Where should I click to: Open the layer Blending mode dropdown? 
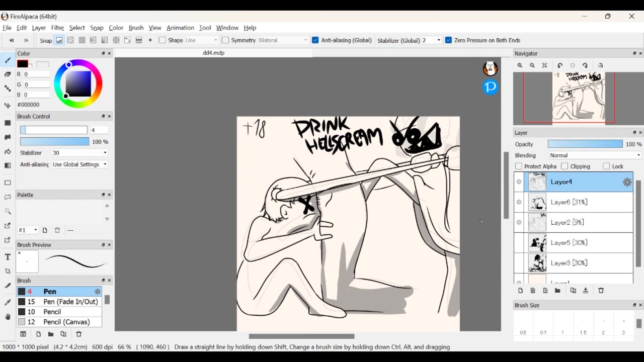(595, 155)
